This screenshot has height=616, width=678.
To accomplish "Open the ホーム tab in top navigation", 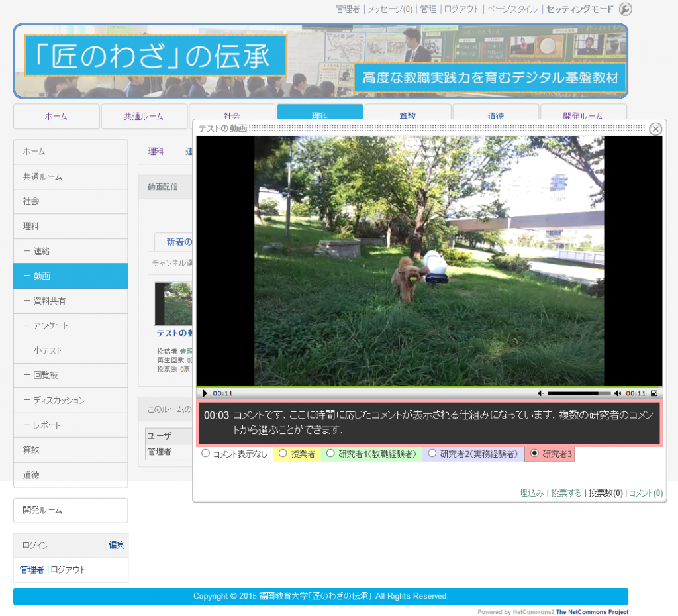I will (x=56, y=117).
